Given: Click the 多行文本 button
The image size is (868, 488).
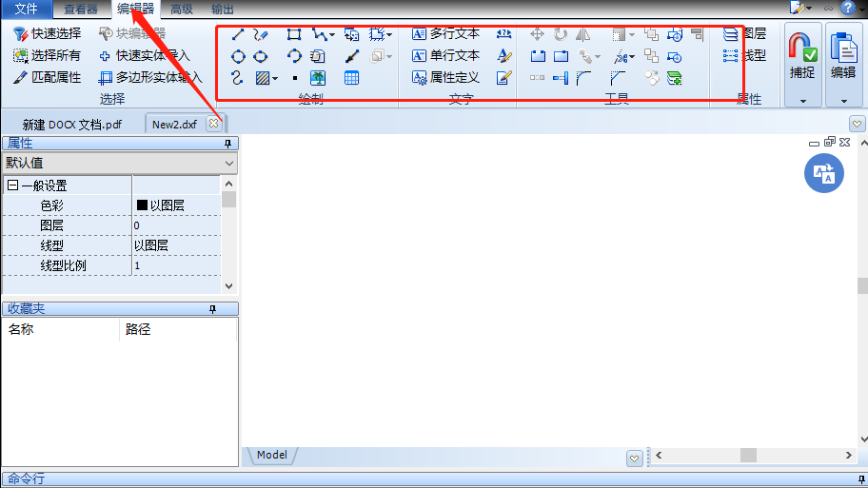Looking at the screenshot, I should click(x=446, y=33).
